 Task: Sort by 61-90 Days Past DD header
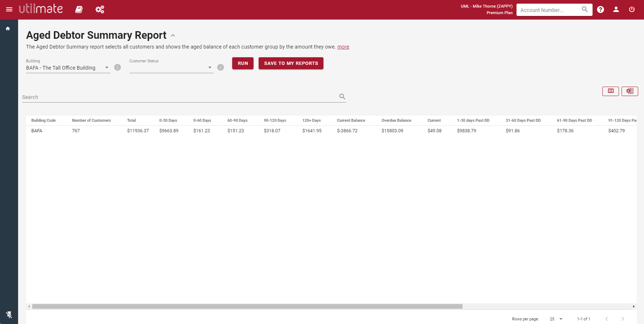click(574, 120)
